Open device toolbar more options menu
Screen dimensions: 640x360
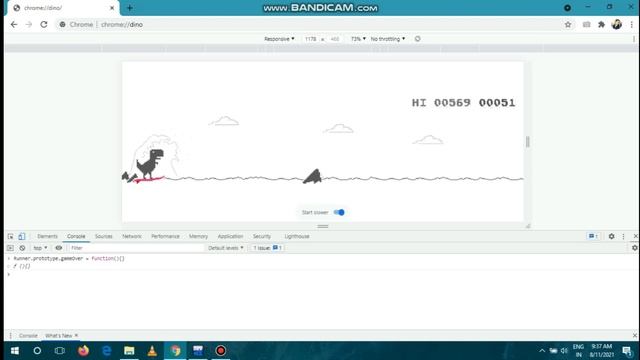[634, 39]
